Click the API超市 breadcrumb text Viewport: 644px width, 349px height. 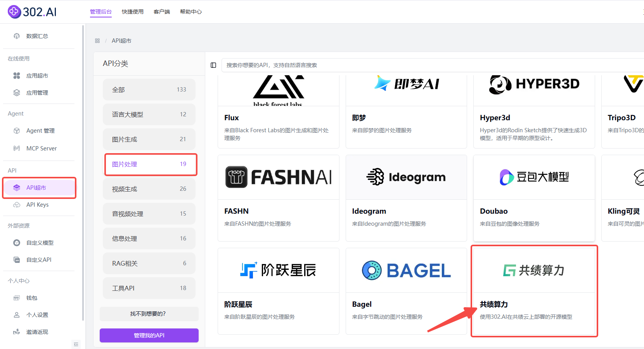(121, 41)
